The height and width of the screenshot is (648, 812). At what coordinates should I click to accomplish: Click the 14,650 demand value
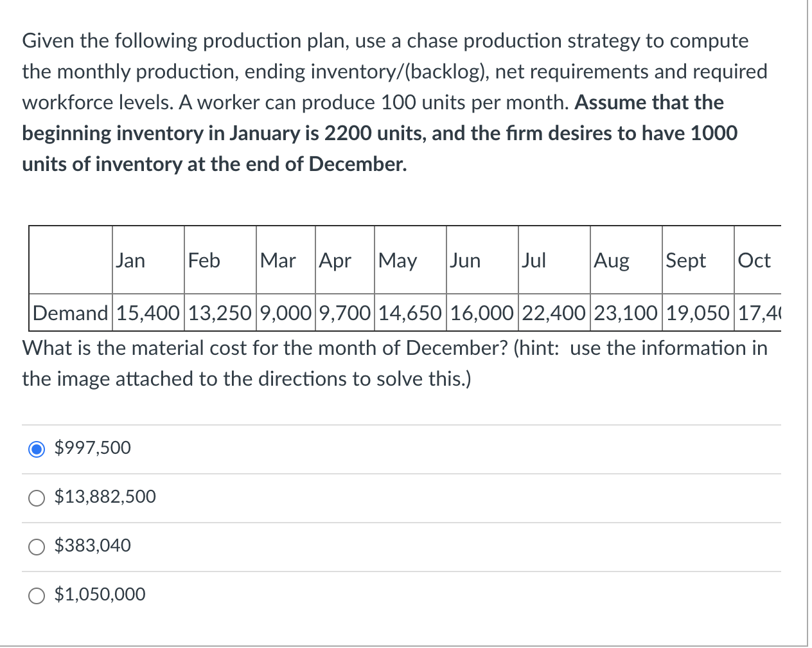[410, 313]
